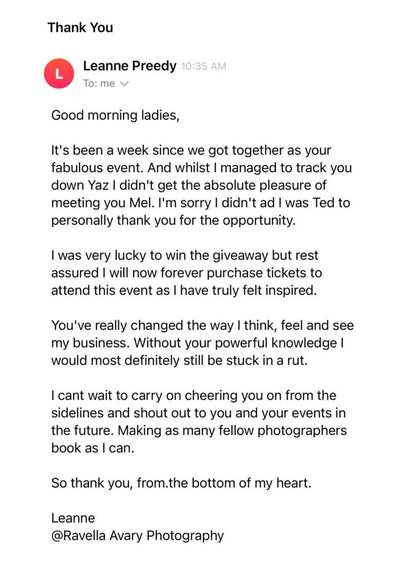Viewport: 400px width, 567px height.
Task: Select the line "I was very lucky to win"
Action: (x=184, y=255)
